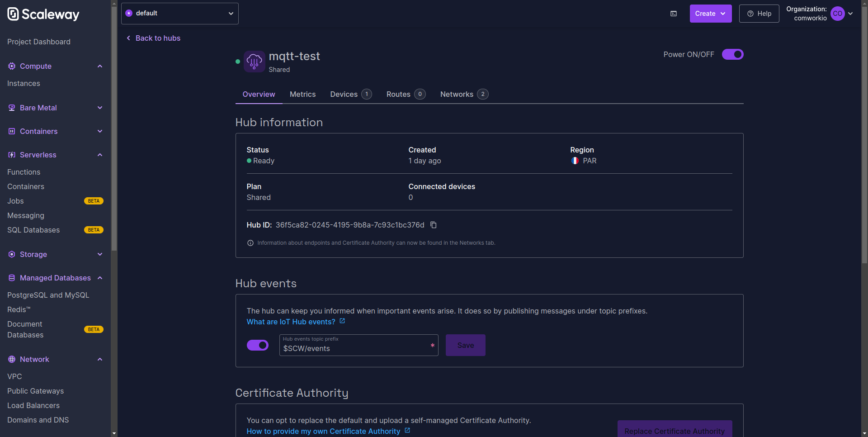
Task: Toggle the Hub events switch
Action: click(258, 345)
